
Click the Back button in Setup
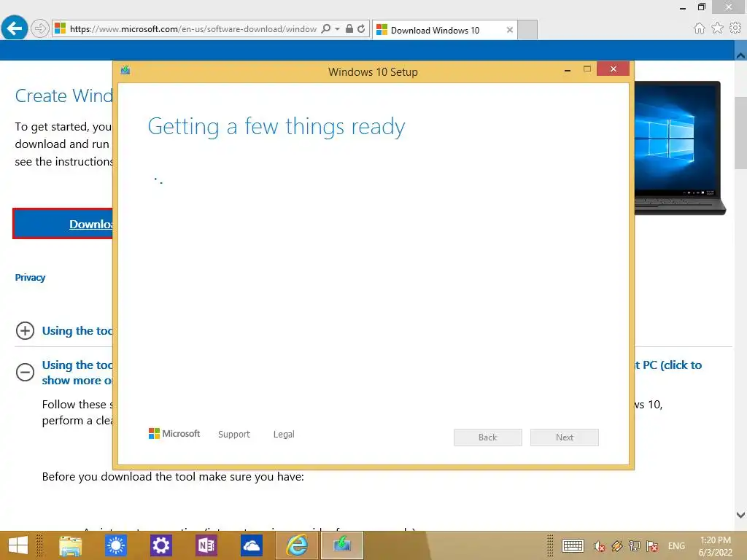coord(488,437)
